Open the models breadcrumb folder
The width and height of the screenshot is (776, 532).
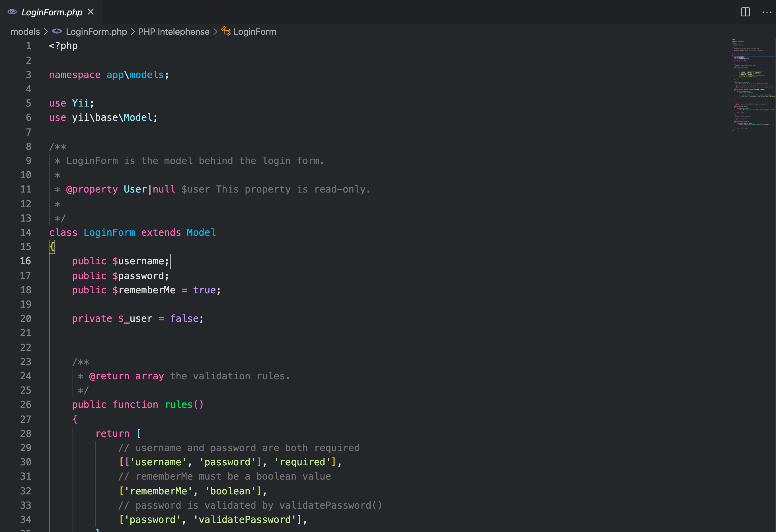point(25,32)
